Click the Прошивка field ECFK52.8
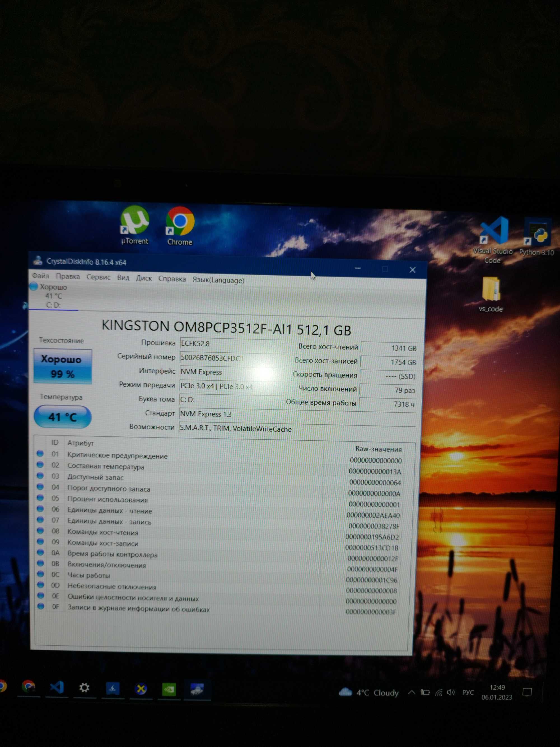Viewport: 560px width, 747px height. (x=232, y=344)
